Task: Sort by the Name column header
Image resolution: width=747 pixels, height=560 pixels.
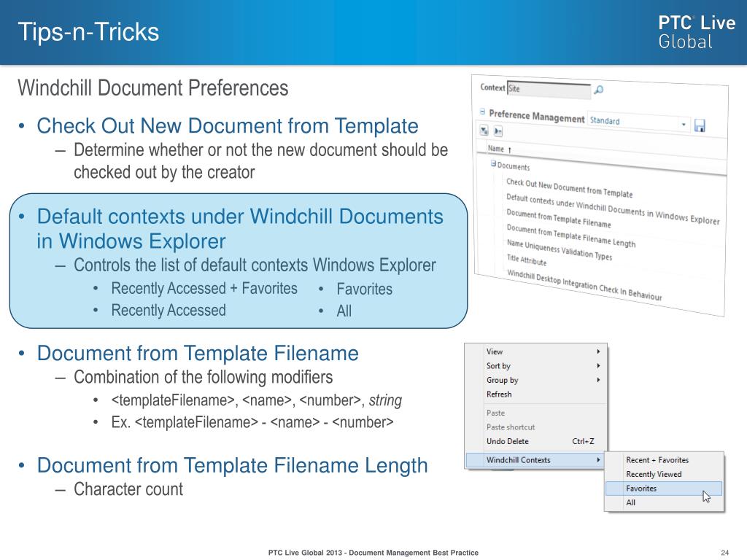Action: (x=496, y=149)
